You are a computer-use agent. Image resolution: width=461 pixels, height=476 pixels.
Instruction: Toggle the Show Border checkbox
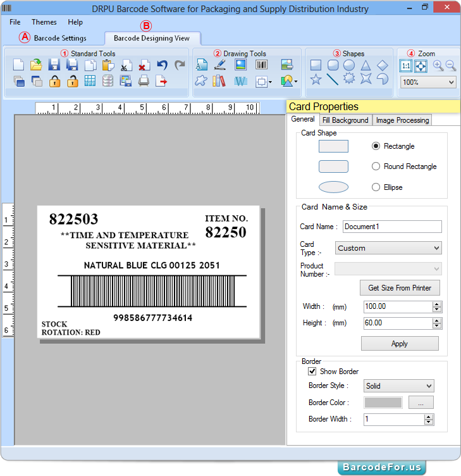[312, 372]
